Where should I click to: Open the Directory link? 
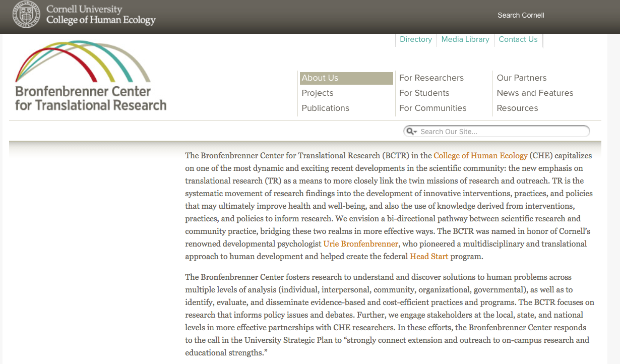[x=415, y=39]
